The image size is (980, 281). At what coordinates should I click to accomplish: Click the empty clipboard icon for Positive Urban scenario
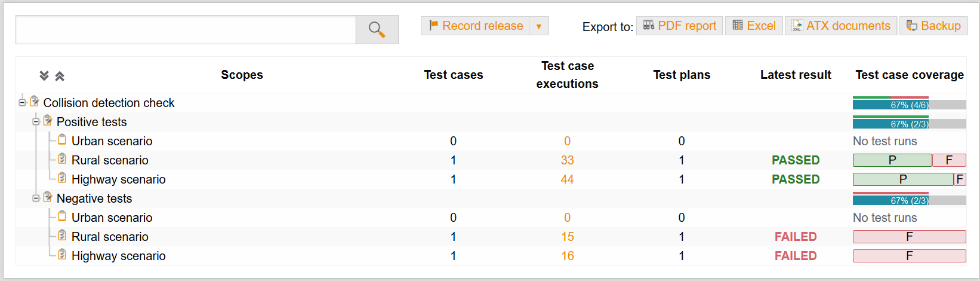coord(62,140)
